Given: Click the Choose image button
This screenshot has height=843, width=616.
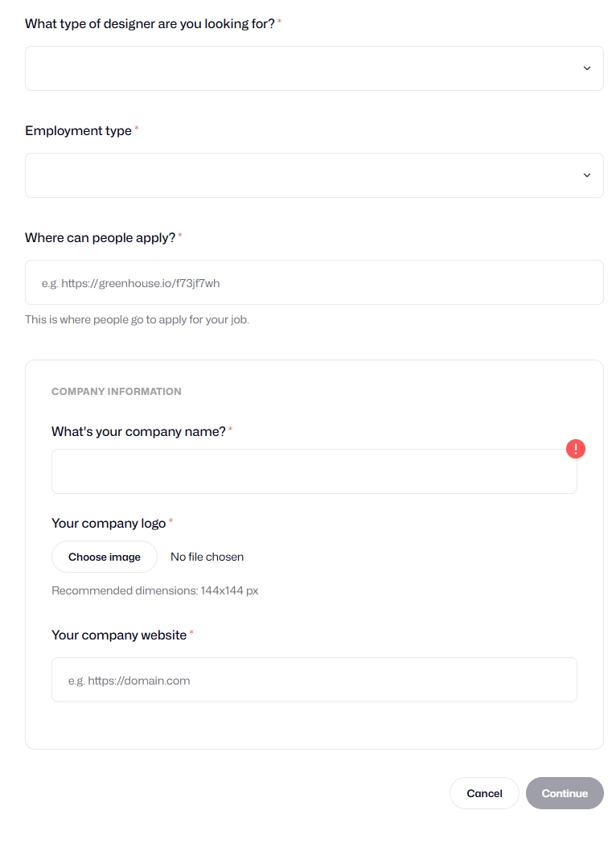Looking at the screenshot, I should point(105,557).
